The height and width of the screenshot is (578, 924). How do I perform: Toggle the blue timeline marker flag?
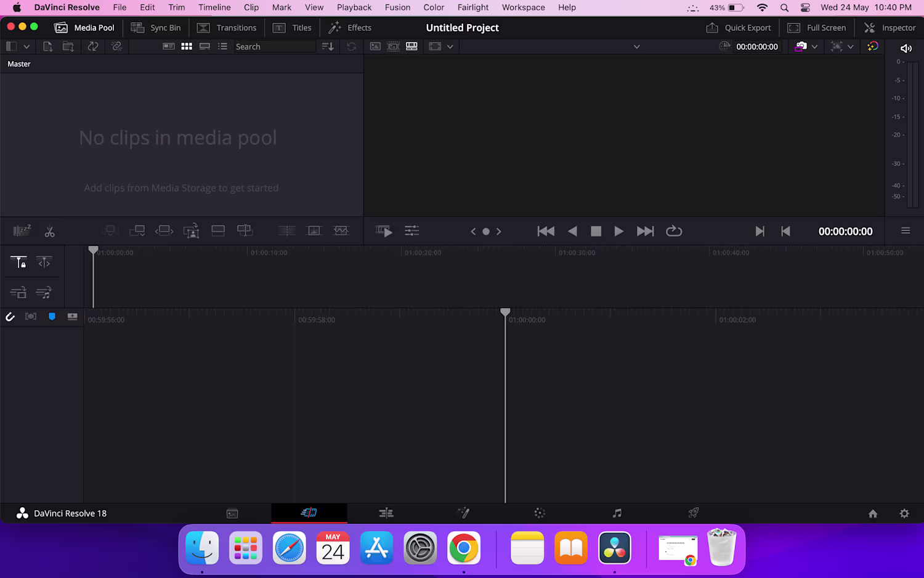[x=52, y=316]
